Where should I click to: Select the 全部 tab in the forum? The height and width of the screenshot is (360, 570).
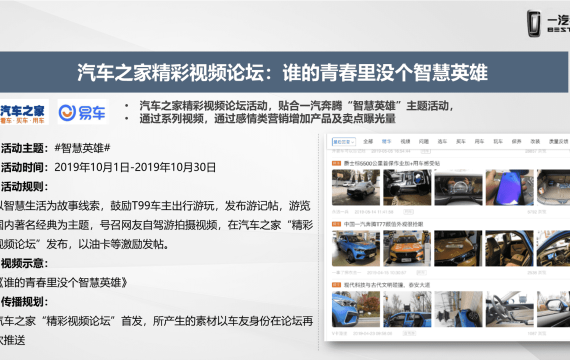click(x=368, y=141)
